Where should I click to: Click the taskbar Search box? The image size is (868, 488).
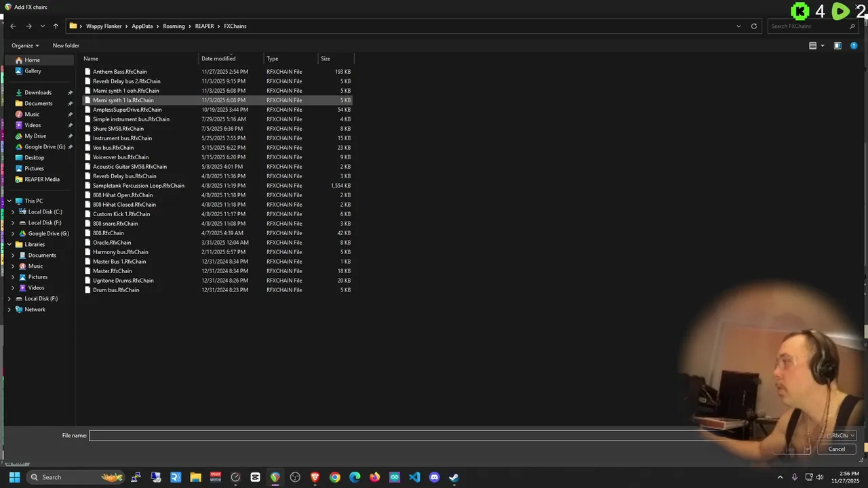pyautogui.click(x=77, y=477)
